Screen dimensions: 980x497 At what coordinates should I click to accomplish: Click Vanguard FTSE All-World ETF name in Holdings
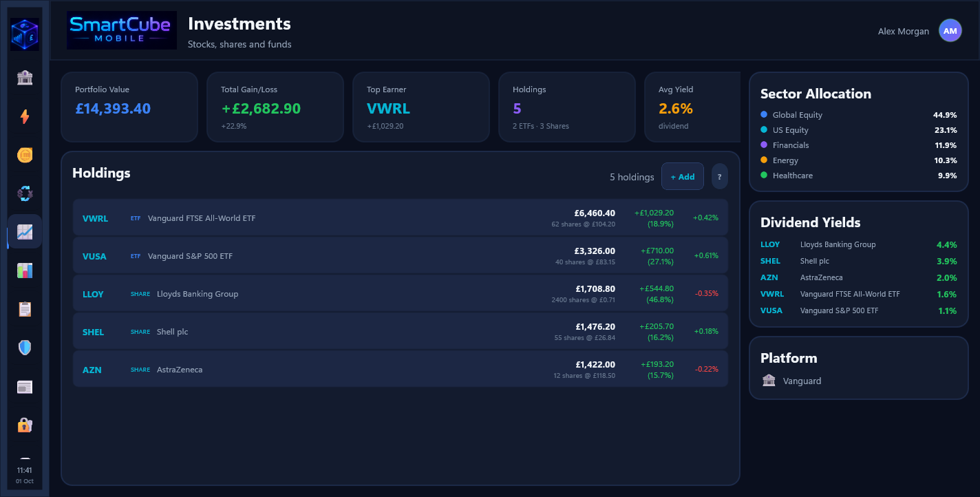(202, 218)
